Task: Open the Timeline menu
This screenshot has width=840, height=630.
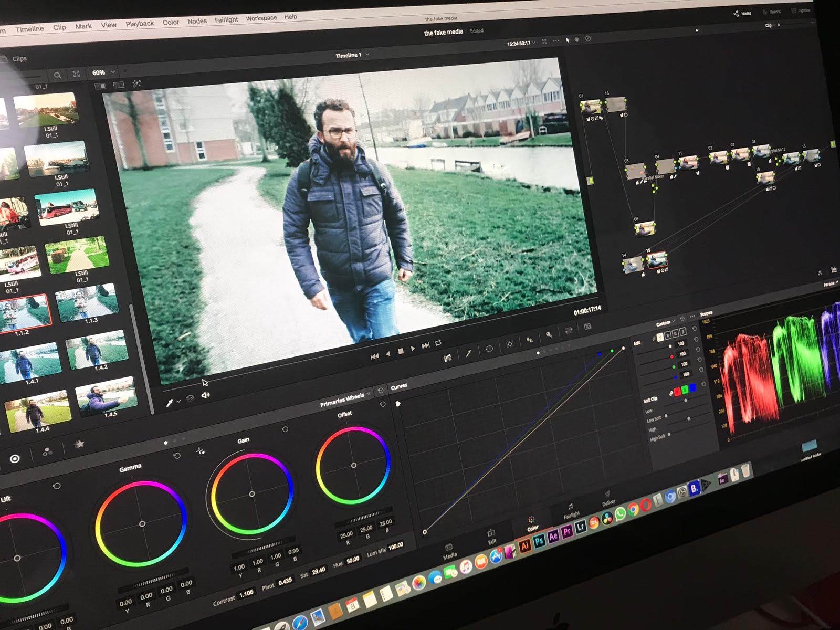Action: click(x=29, y=29)
